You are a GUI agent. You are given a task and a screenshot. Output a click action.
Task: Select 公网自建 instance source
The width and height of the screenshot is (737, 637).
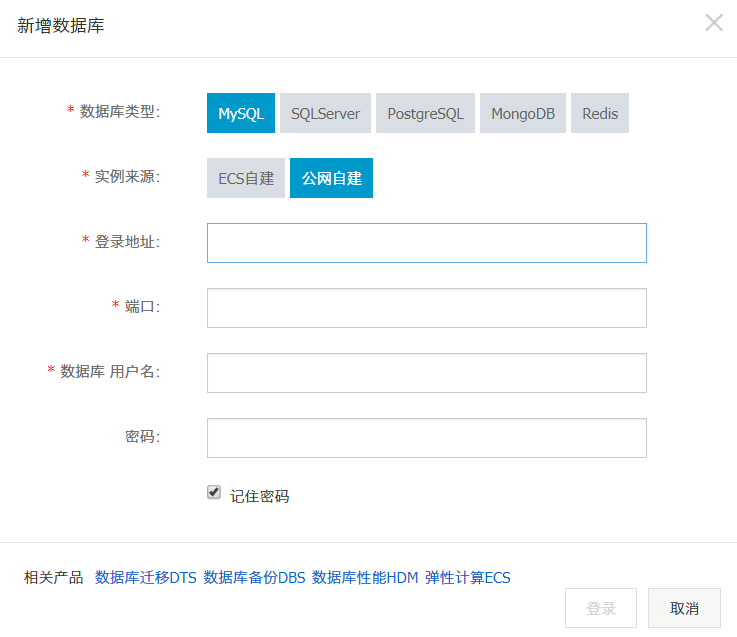click(331, 178)
